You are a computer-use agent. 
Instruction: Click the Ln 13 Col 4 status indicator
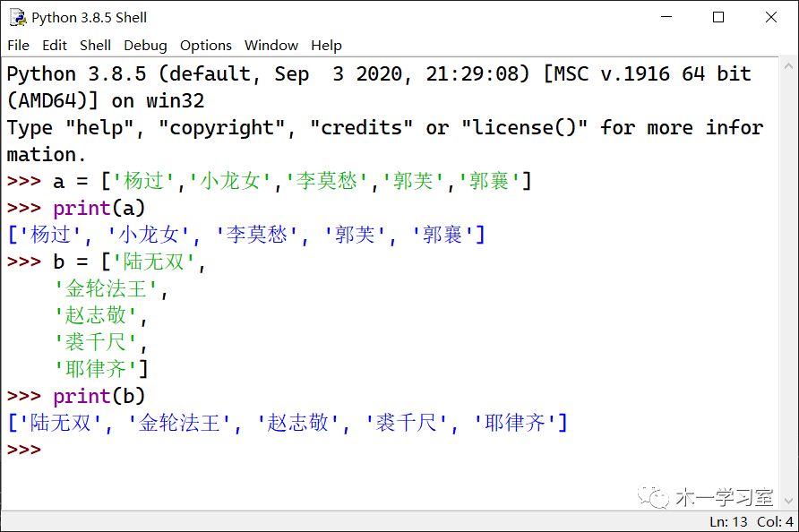coord(752,521)
